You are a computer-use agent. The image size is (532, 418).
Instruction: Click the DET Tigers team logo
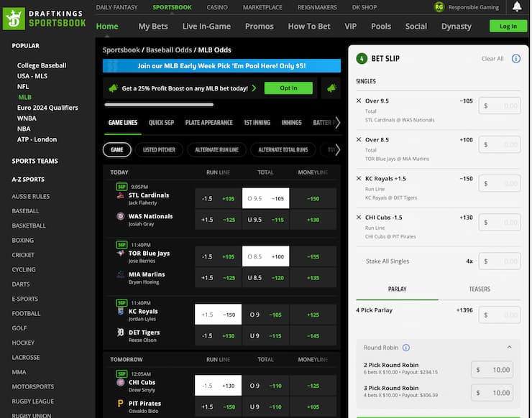click(x=120, y=333)
